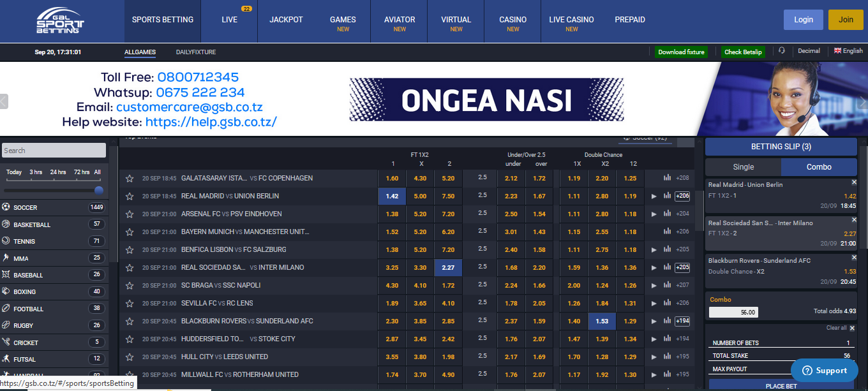The height and width of the screenshot is (391, 868).
Task: Star the SC Braga vs SSC Napoli match
Action: click(130, 286)
